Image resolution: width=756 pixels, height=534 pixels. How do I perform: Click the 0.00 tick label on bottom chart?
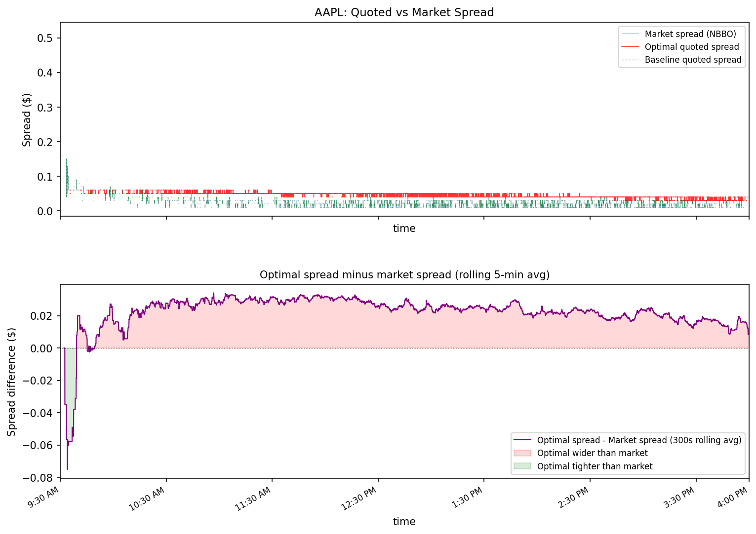(42, 348)
